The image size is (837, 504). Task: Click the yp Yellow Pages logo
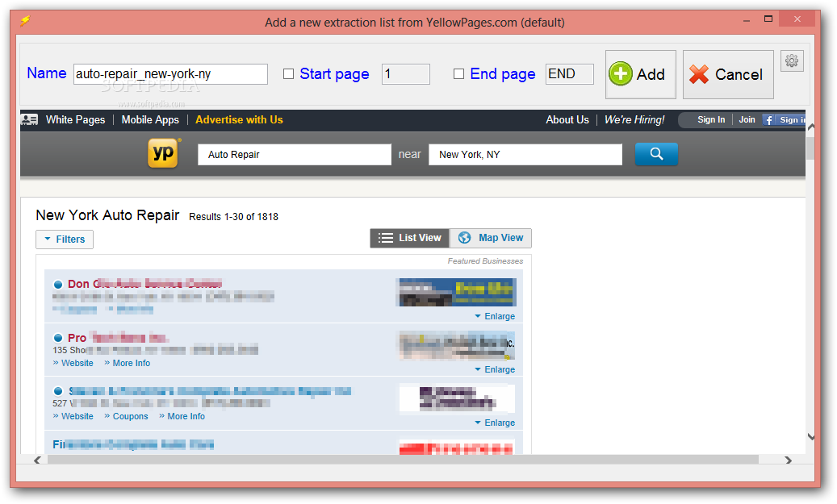163,153
